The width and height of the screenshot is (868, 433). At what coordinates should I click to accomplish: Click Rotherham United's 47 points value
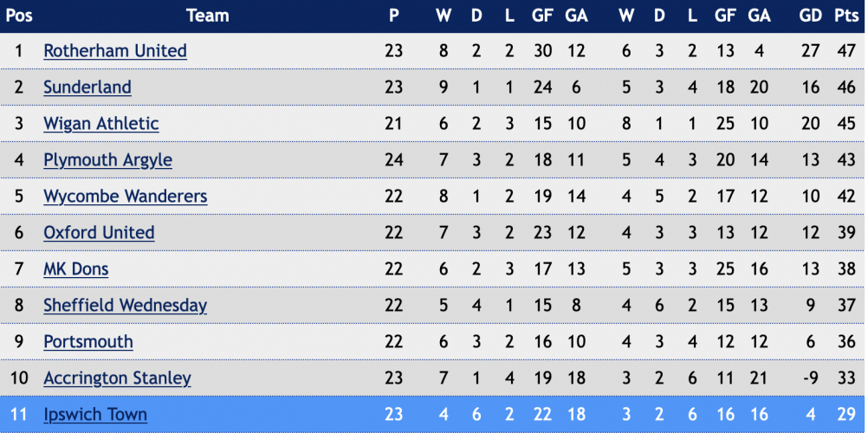846,51
